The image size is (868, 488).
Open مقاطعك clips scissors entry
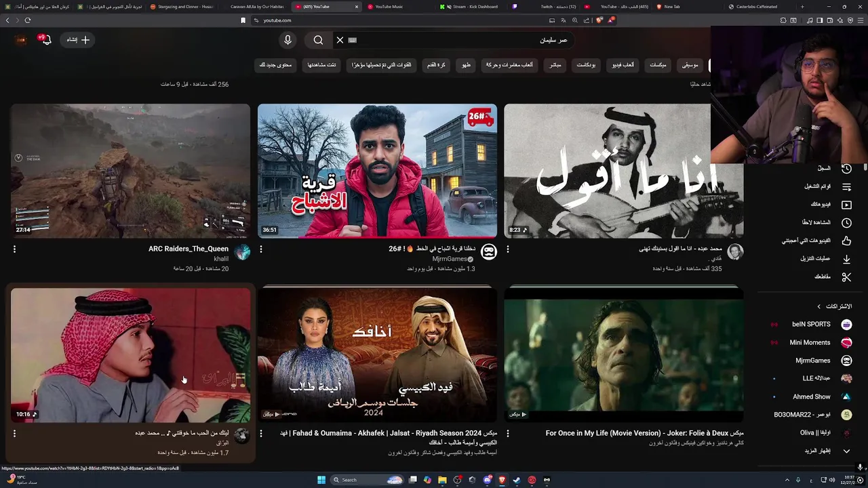tap(833, 277)
